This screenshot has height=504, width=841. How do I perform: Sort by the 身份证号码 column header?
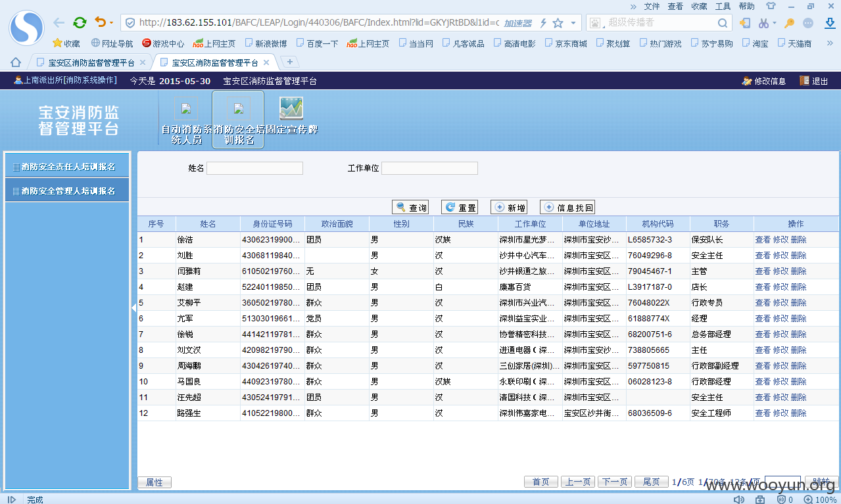tap(272, 224)
